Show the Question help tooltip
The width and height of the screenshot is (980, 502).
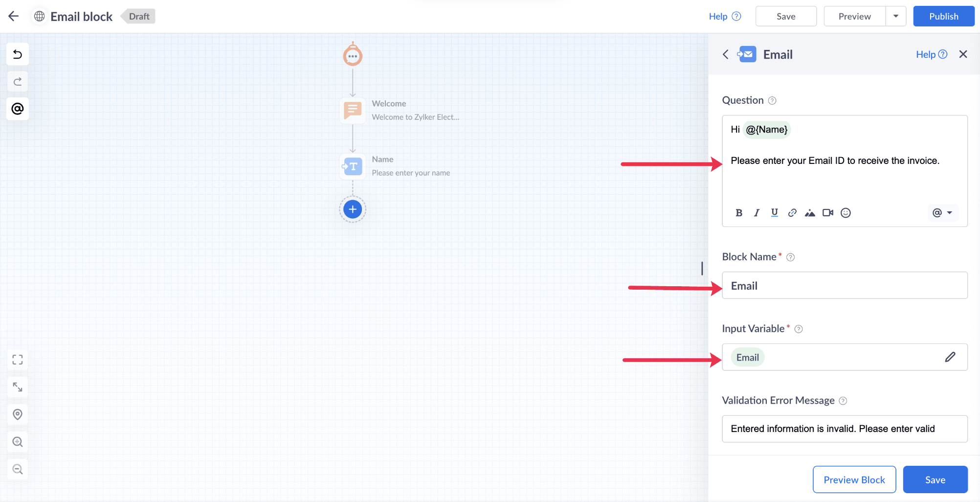point(772,101)
